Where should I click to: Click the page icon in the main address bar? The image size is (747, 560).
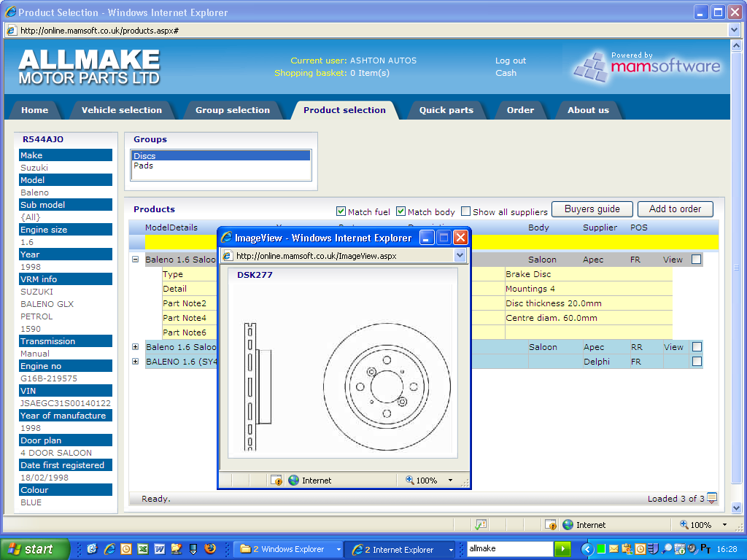(12, 31)
